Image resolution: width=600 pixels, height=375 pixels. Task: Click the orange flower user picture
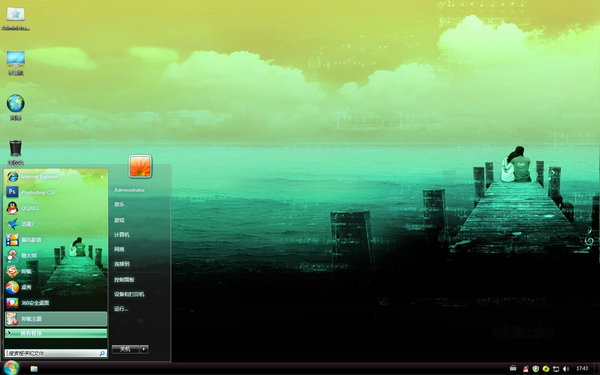pos(140,166)
